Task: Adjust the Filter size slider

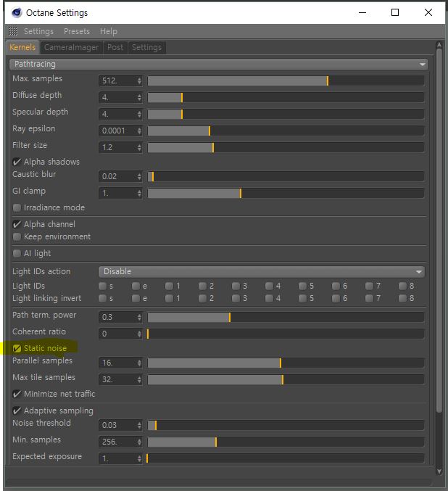Action: click(286, 147)
